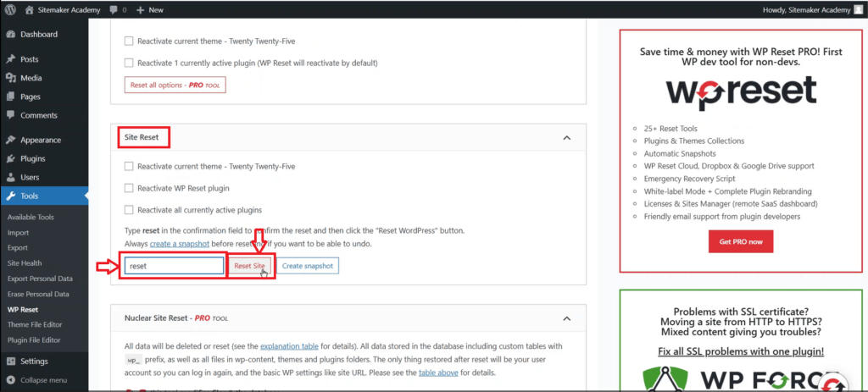The width and height of the screenshot is (868, 392).
Task: Follow the create a snapshot link
Action: (x=181, y=243)
